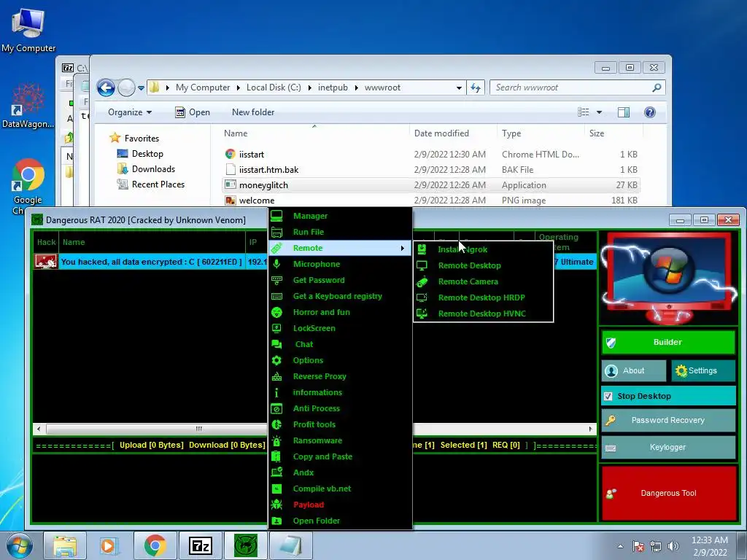
Task: Choose Open Folder from the context menu
Action: (x=340, y=521)
